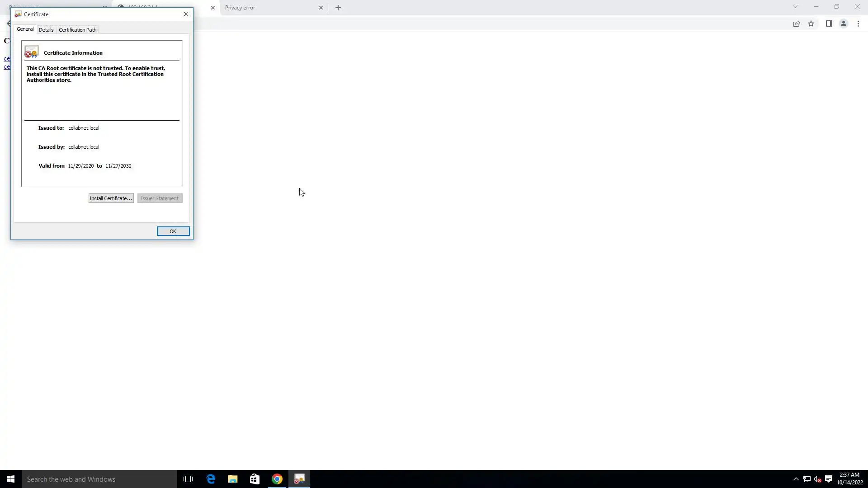Open Microsoft Edge from taskbar
The height and width of the screenshot is (488, 868).
click(x=211, y=479)
